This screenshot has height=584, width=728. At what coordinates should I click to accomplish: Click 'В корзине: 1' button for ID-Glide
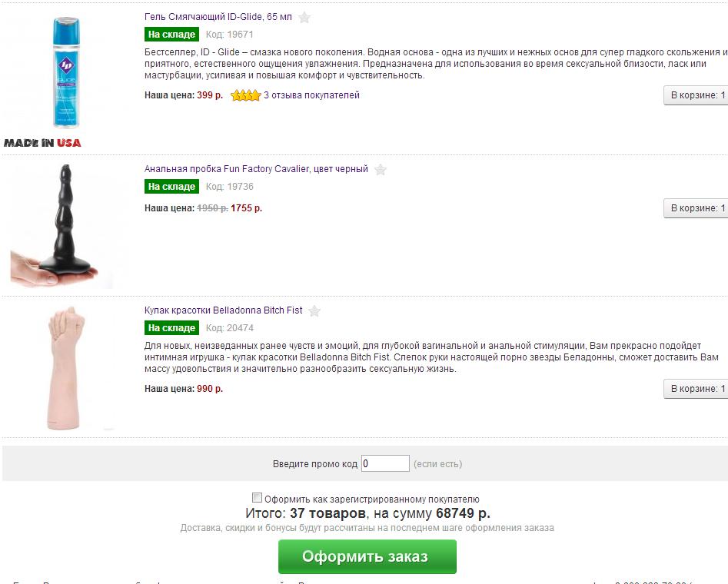pos(696,95)
